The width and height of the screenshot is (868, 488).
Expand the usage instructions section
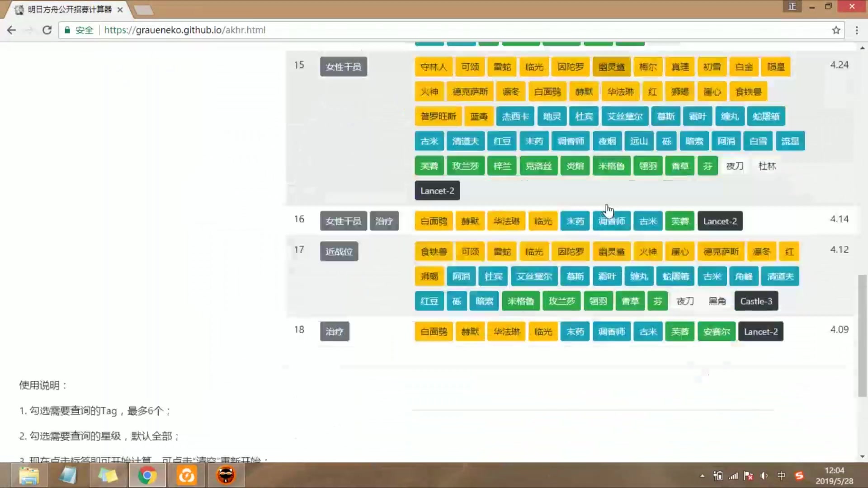(43, 385)
